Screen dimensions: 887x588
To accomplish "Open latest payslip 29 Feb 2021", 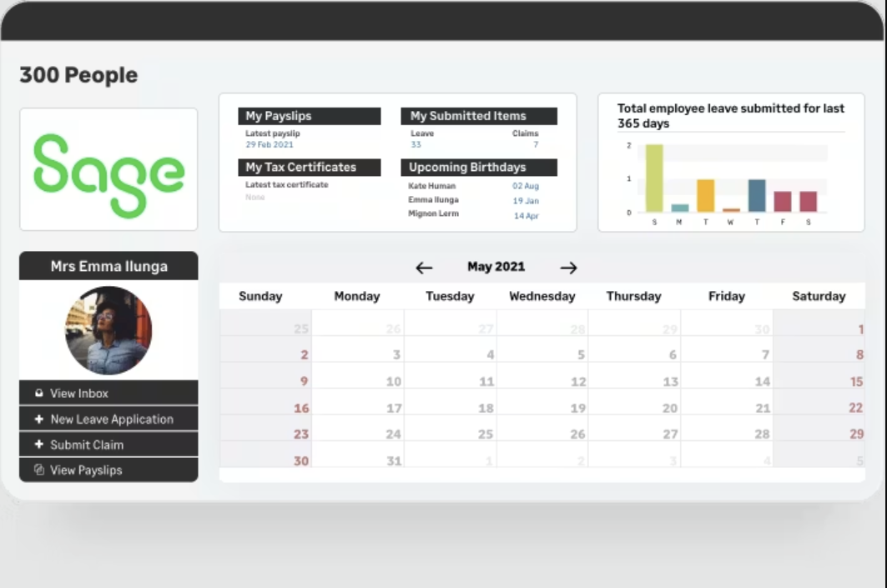I will (x=270, y=145).
